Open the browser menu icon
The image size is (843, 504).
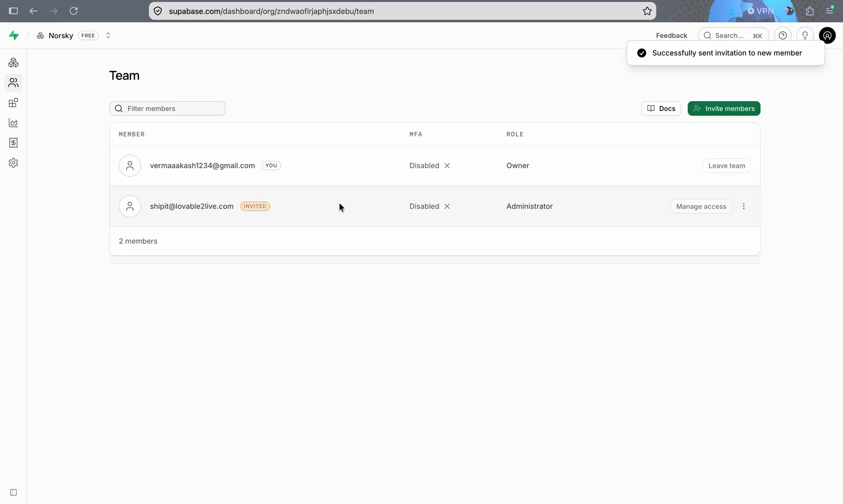pos(830,11)
